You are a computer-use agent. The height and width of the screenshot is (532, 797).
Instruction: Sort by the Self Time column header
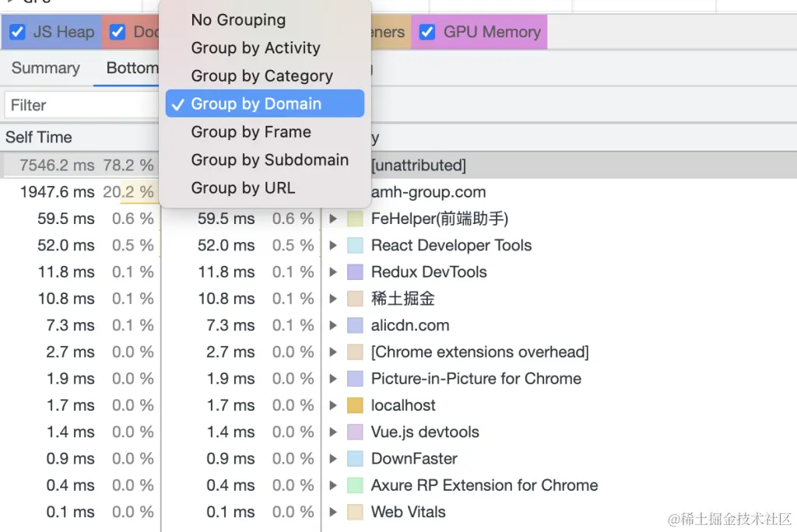coord(39,138)
